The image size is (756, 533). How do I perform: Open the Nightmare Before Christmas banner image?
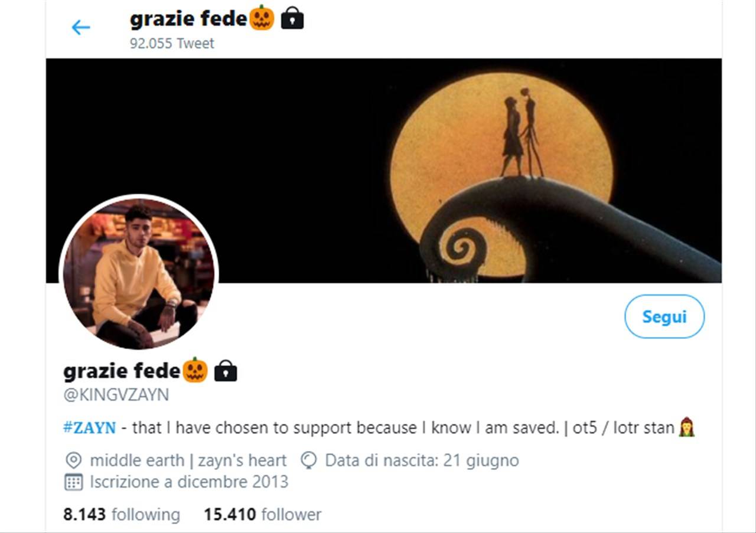pyautogui.click(x=384, y=171)
